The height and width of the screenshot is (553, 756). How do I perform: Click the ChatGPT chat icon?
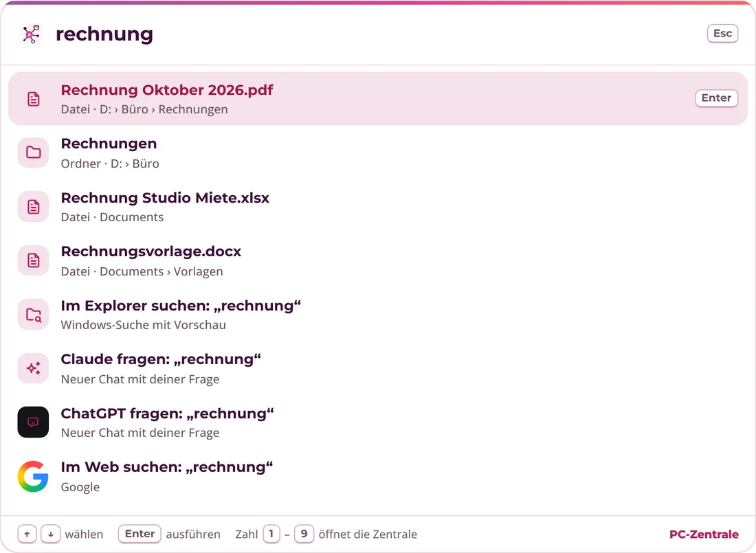click(x=33, y=422)
